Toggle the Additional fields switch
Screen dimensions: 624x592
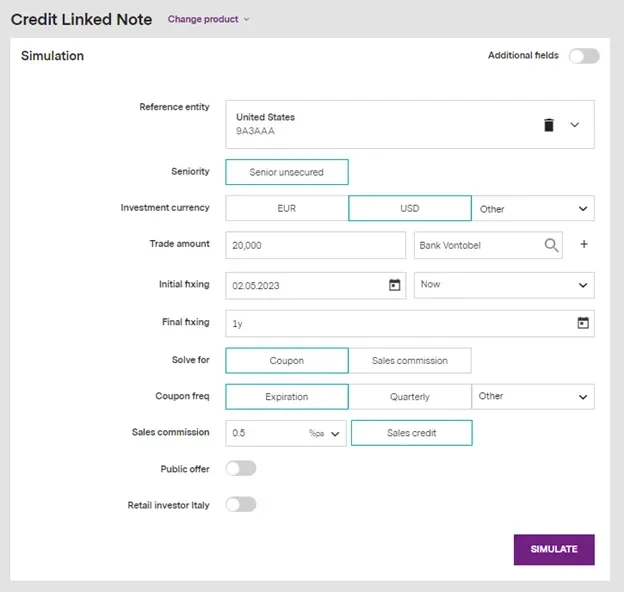[x=583, y=56]
